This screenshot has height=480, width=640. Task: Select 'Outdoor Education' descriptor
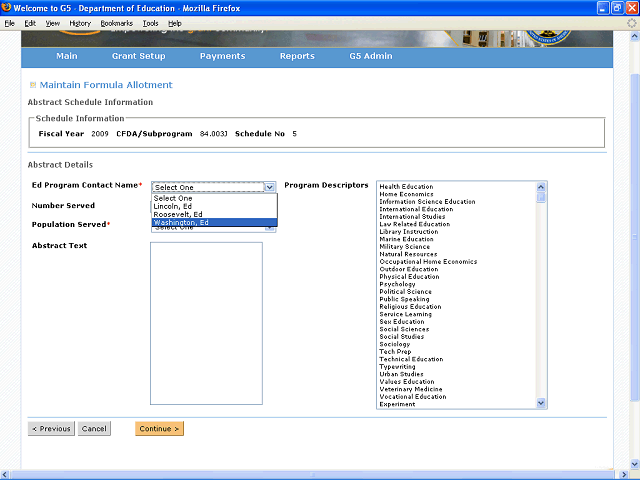point(409,269)
